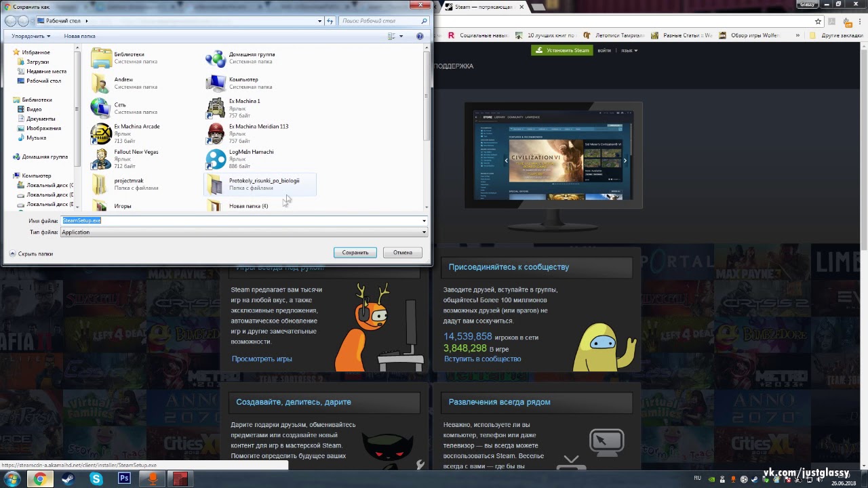Open the view options dropdown in dialog toolbar
Viewport: 868px width, 488px height.
coord(401,36)
